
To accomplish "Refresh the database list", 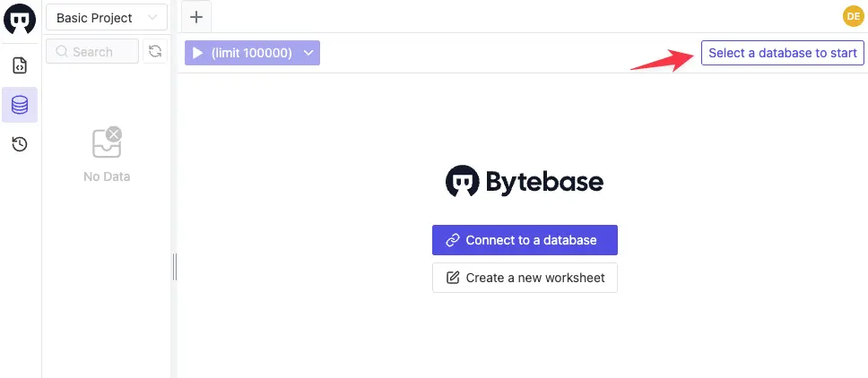I will coord(155,51).
